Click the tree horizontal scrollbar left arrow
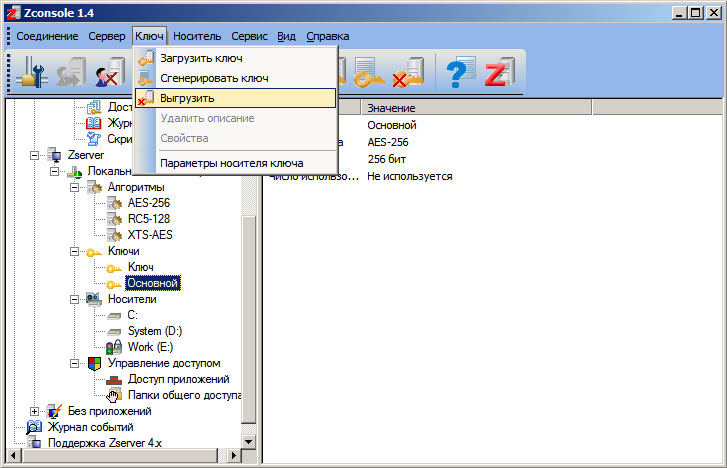This screenshot has height=468, width=727. (x=13, y=455)
